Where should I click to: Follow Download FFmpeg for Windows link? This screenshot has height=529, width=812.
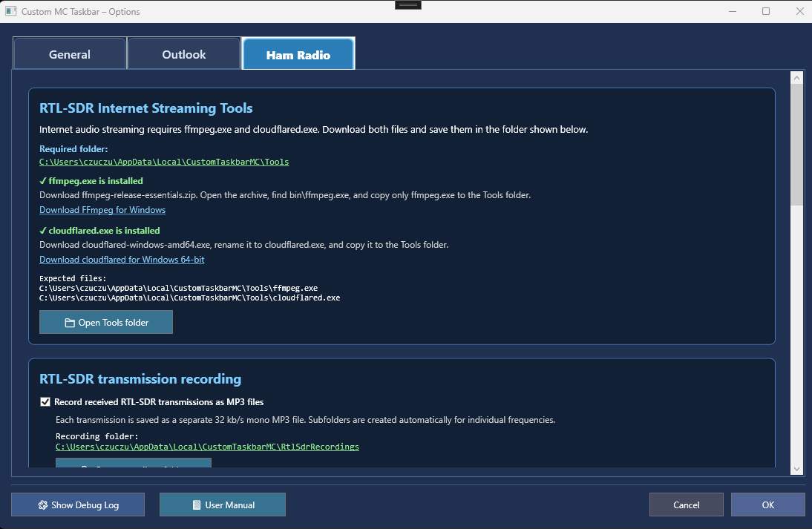102,210
